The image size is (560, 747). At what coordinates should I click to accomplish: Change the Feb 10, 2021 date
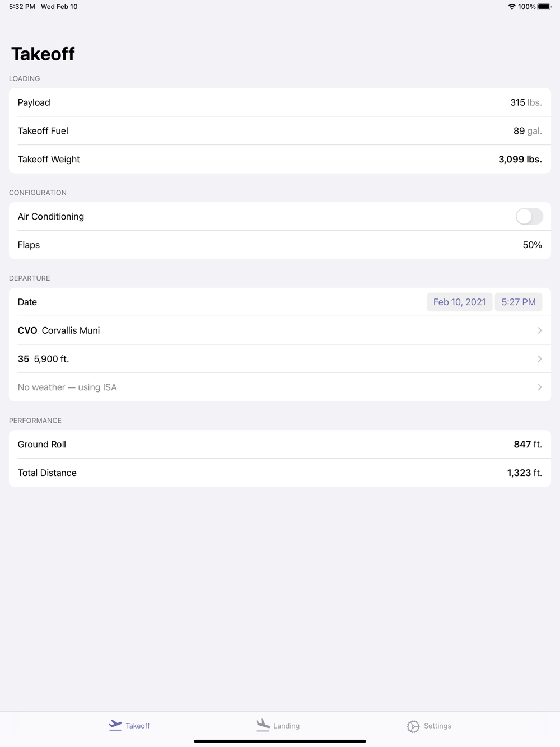click(459, 302)
